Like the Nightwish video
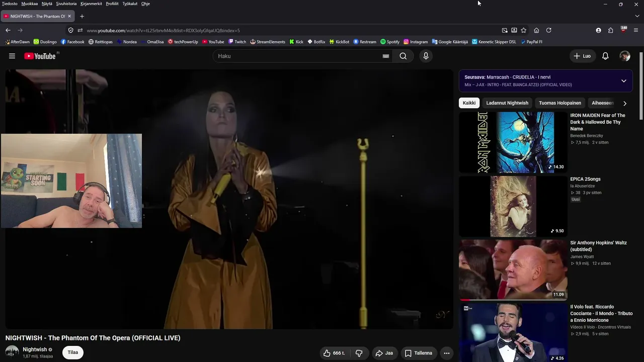This screenshot has width=644, height=362. coord(335,353)
